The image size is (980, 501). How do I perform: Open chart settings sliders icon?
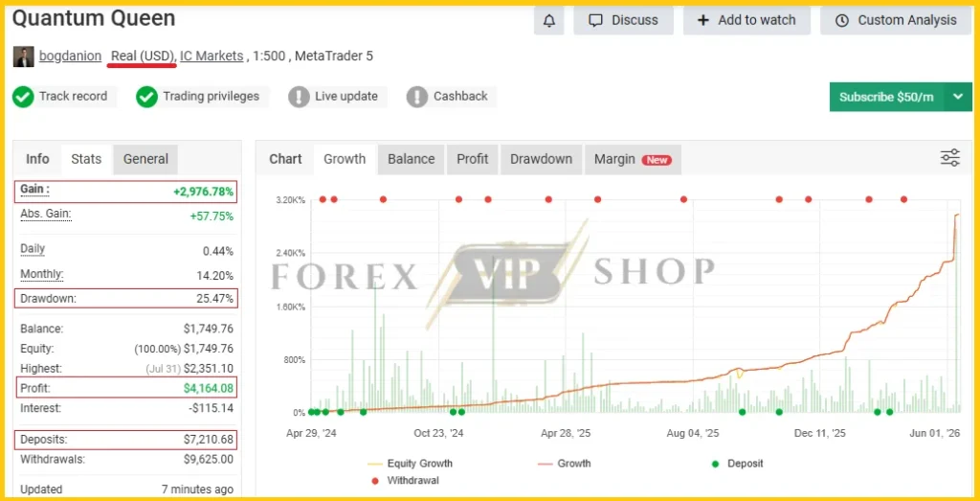point(950,158)
